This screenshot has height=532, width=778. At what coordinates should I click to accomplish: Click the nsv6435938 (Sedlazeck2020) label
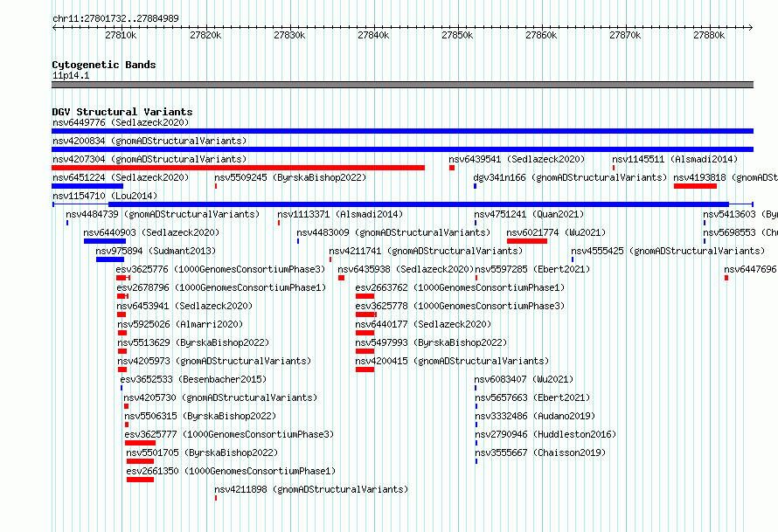tap(406, 269)
